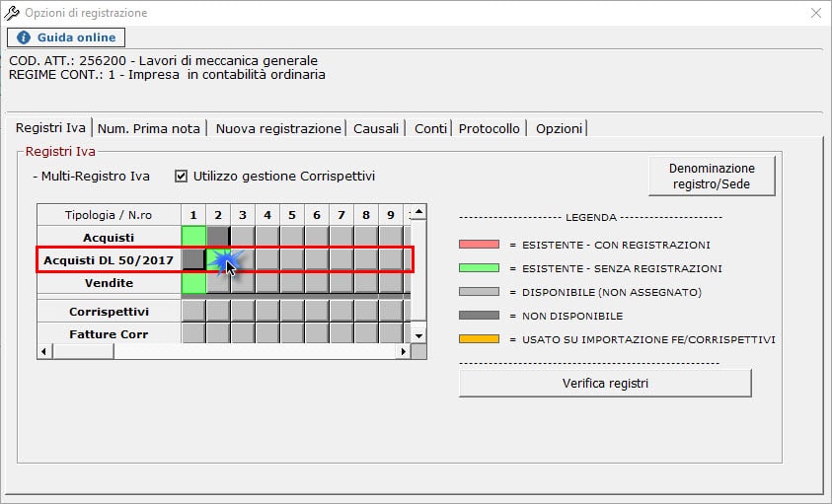The height and width of the screenshot is (504, 832).
Task: Click the Verifica registri button
Action: pos(605,383)
